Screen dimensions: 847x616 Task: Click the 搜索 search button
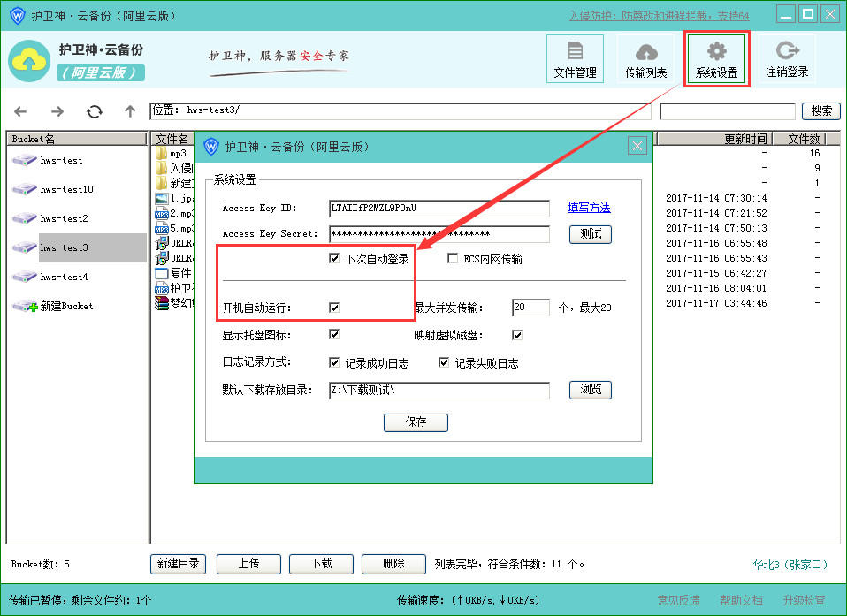821,111
